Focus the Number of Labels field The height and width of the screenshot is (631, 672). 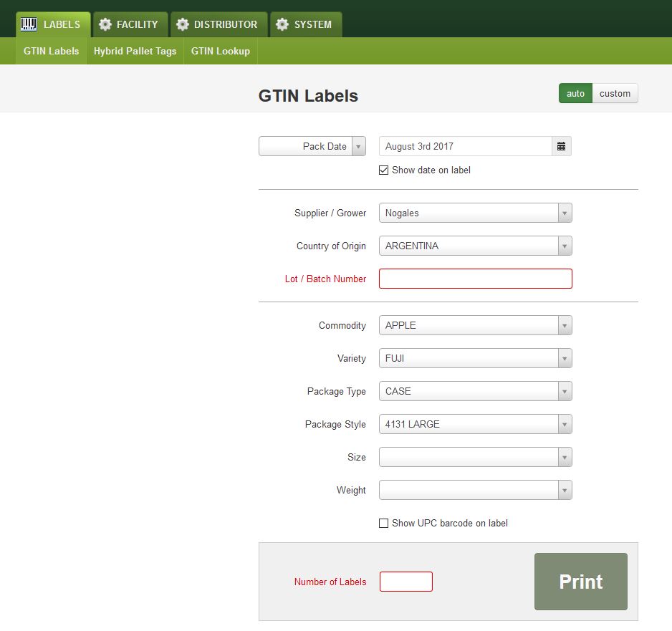(x=406, y=582)
